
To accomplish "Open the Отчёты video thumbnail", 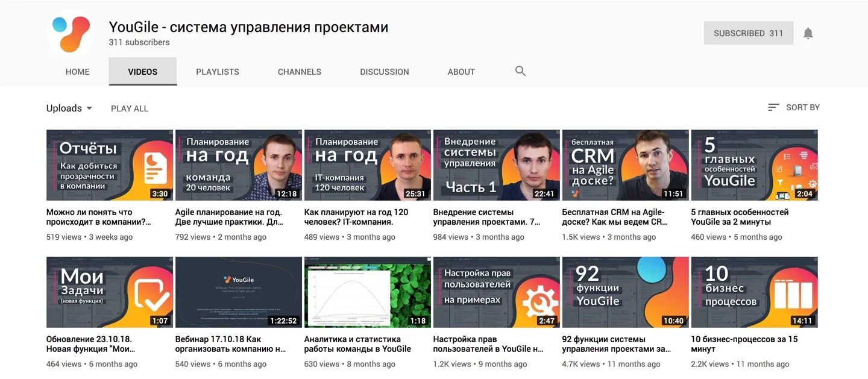I will (110, 165).
